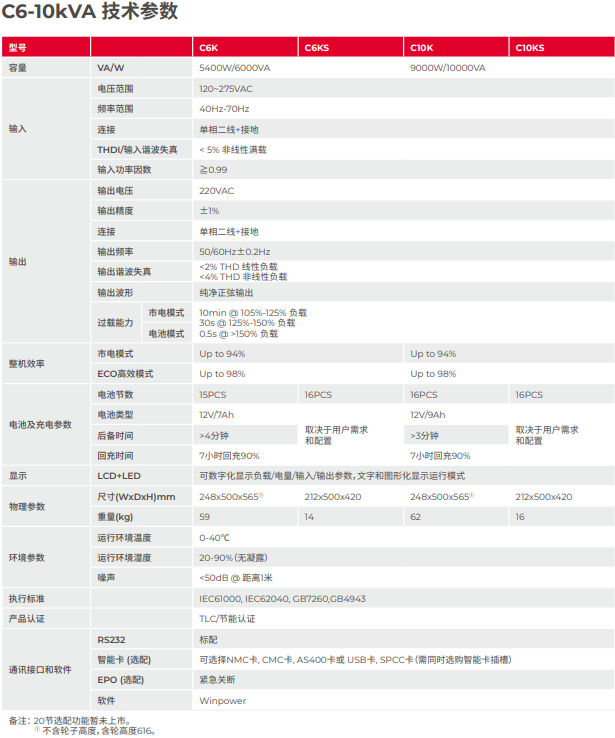
Task: Click the 220VAC output voltage value
Action: (216, 191)
